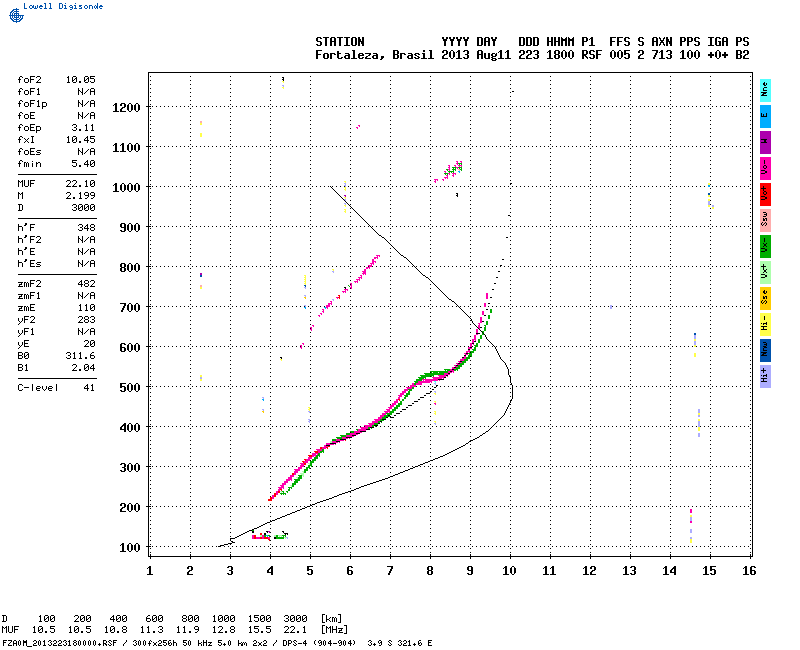This screenshot has height=650, width=800.
Task: Pick the red Vo+ legend swatch
Action: pyautogui.click(x=765, y=192)
